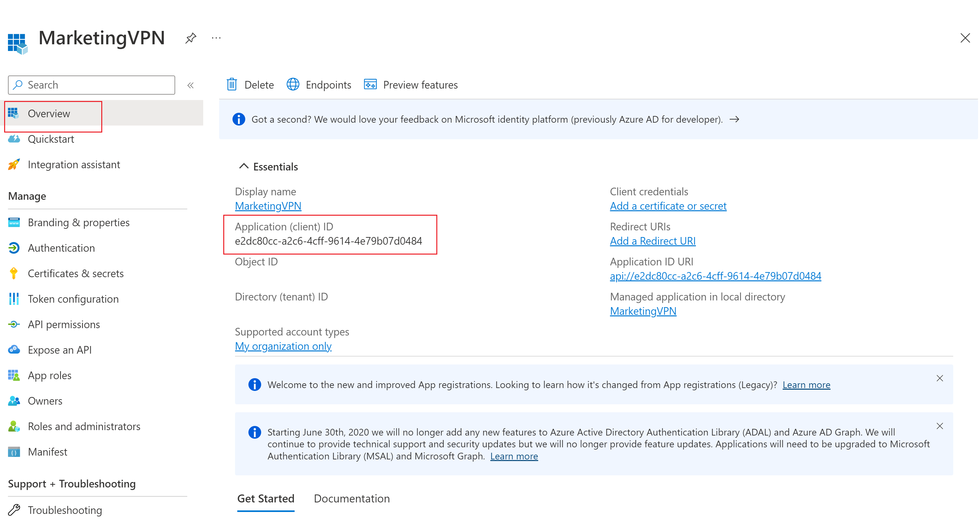Open the more options ellipsis menu
Image resolution: width=980 pixels, height=526 pixels.
[216, 38]
